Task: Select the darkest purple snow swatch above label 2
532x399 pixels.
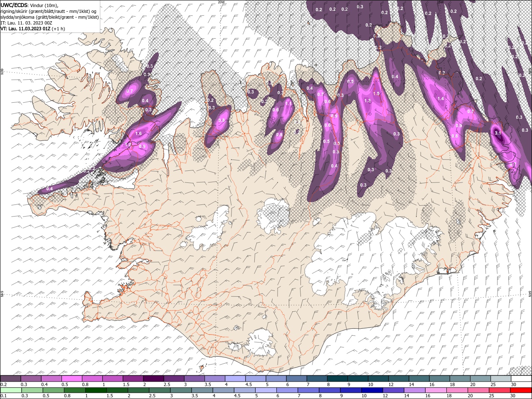Action: click(x=153, y=379)
